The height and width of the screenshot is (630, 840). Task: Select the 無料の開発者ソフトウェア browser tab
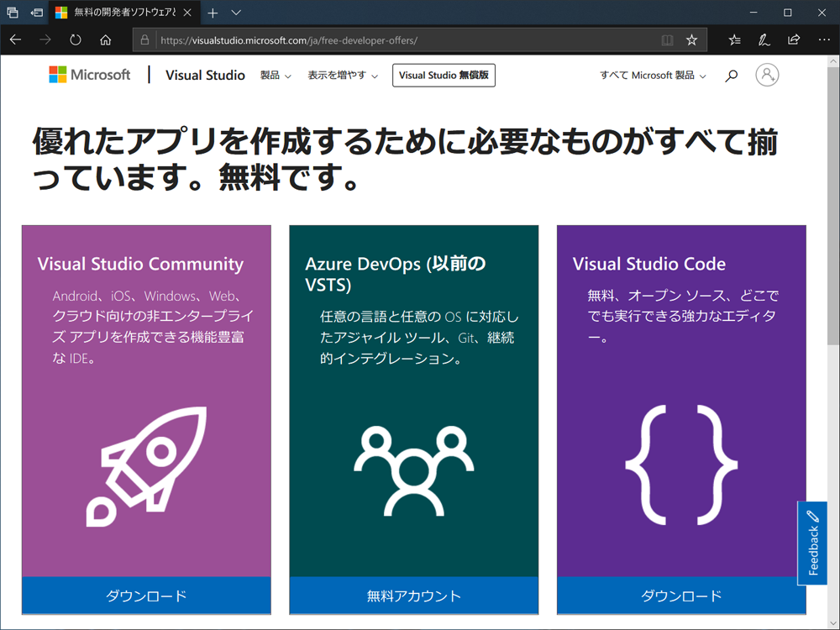[x=124, y=13]
